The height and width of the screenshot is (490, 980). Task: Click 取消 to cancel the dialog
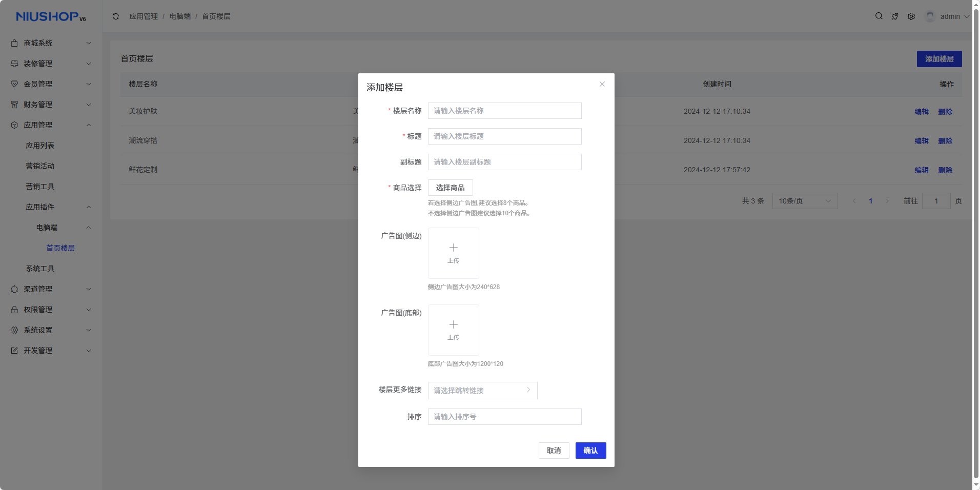(554, 451)
